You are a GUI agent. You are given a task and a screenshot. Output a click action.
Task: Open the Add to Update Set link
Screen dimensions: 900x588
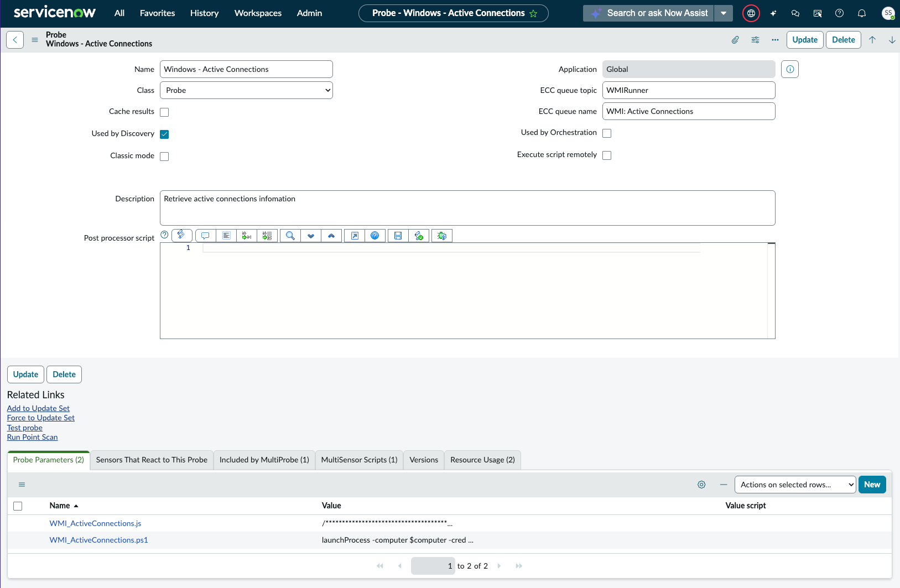(38, 408)
